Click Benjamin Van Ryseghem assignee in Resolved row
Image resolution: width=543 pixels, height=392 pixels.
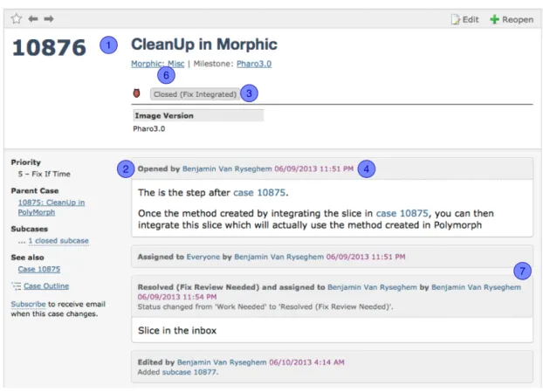[372, 287]
